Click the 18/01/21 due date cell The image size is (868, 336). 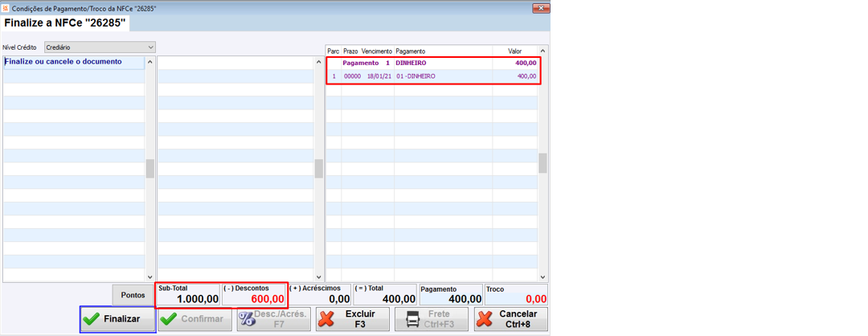point(378,76)
